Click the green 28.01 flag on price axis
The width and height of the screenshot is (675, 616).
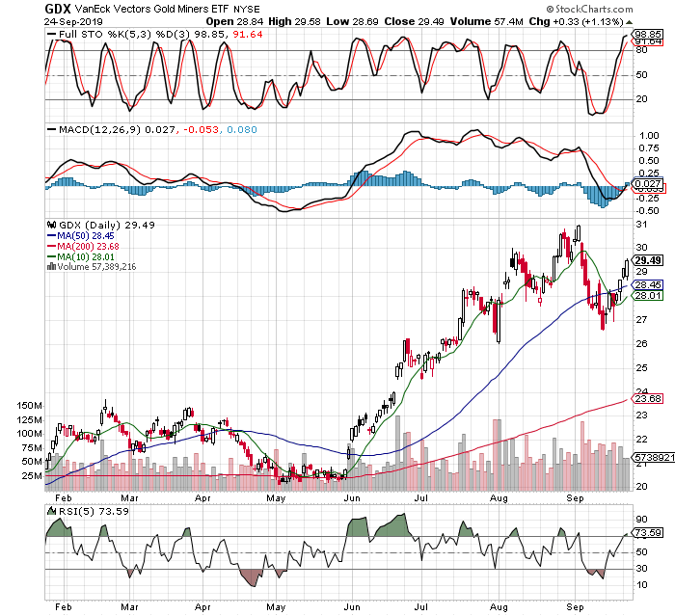coord(648,295)
